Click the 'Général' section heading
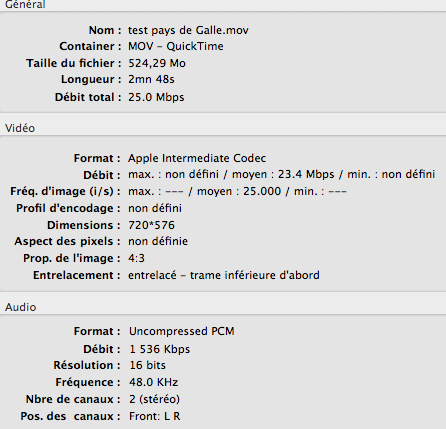Screen dimensions: 446x429 (x=25, y=5)
